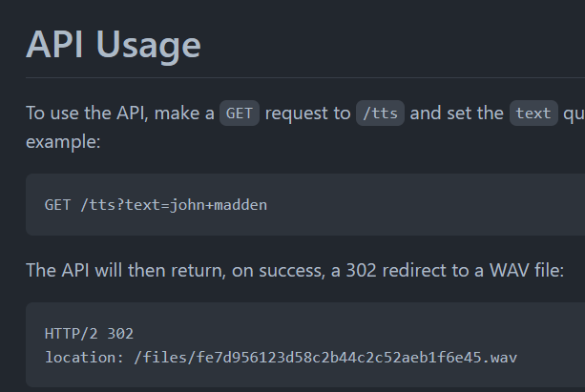Click the inline /tts code badge

[x=380, y=113]
